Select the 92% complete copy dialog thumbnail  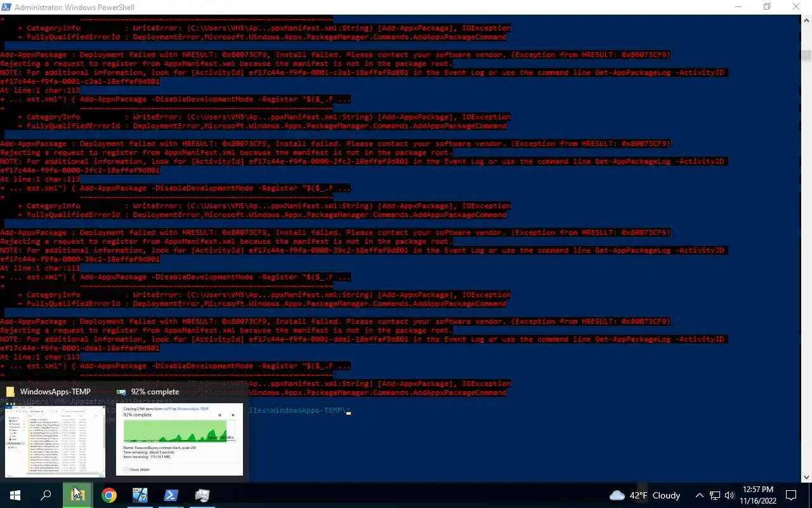(x=180, y=439)
